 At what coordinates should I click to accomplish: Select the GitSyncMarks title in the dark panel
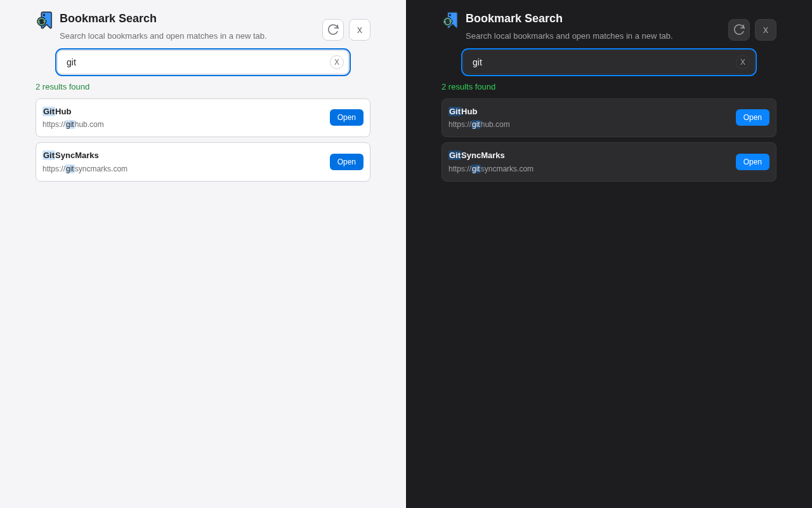point(476,155)
